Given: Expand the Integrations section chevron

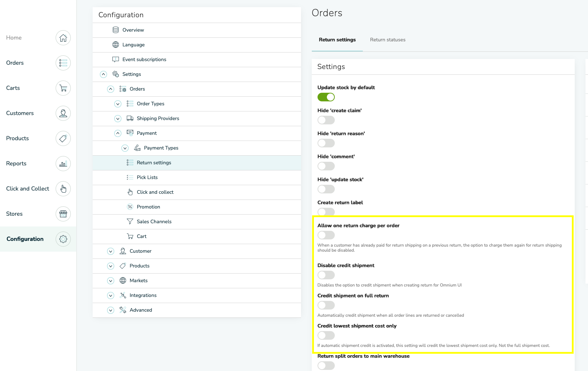Looking at the screenshot, I should 111,296.
